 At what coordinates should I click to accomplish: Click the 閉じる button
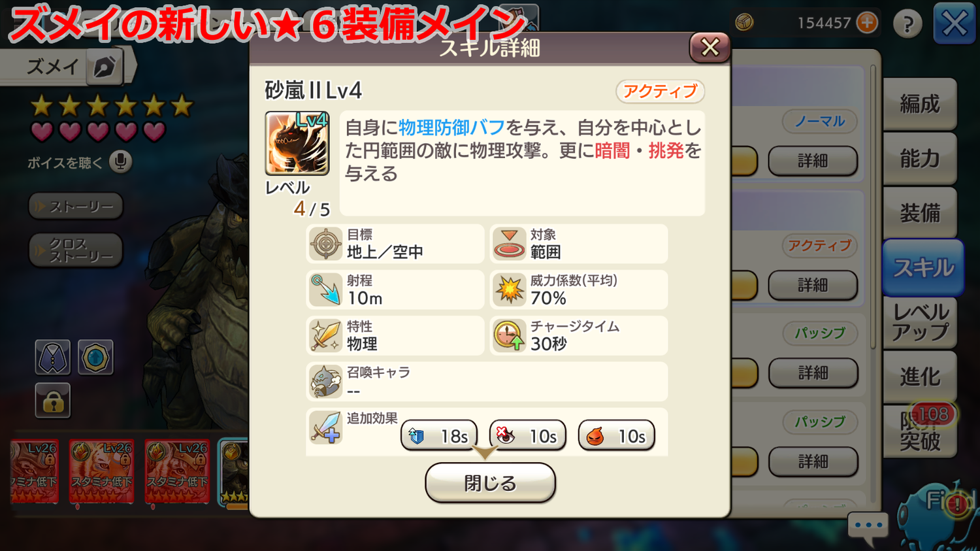click(490, 483)
